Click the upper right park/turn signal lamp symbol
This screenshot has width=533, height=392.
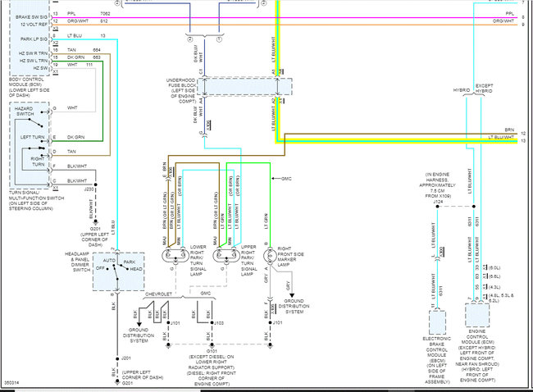226,255
